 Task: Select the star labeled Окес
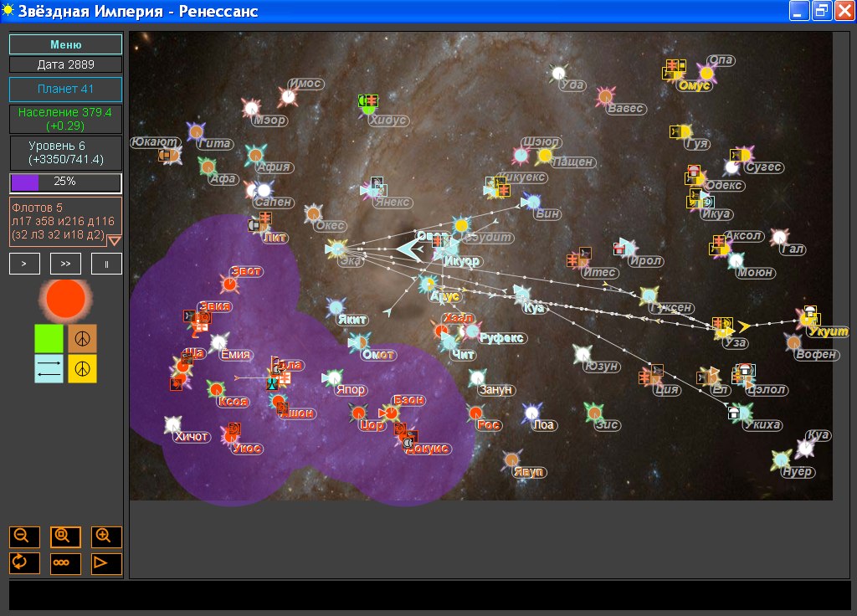click(x=313, y=213)
